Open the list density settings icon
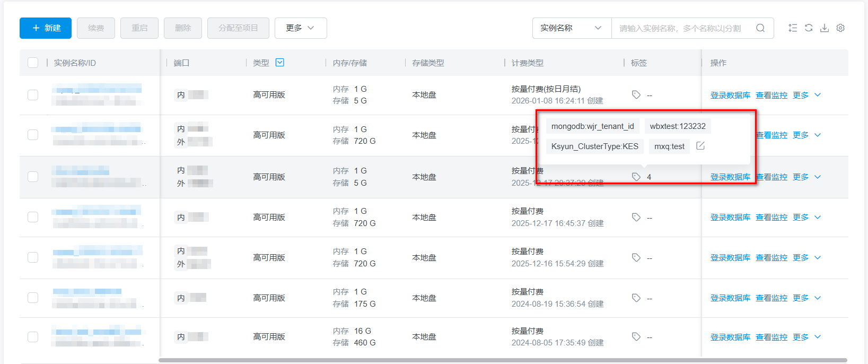The image size is (868, 364). (793, 28)
